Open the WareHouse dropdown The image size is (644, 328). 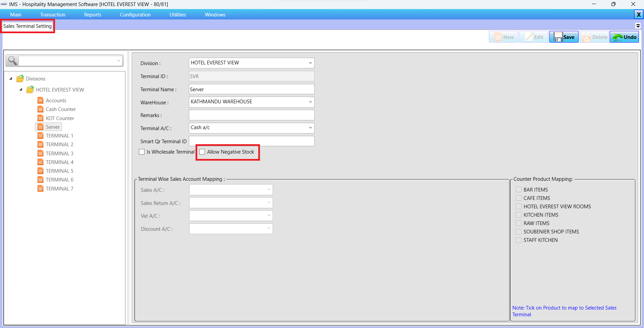pos(310,102)
